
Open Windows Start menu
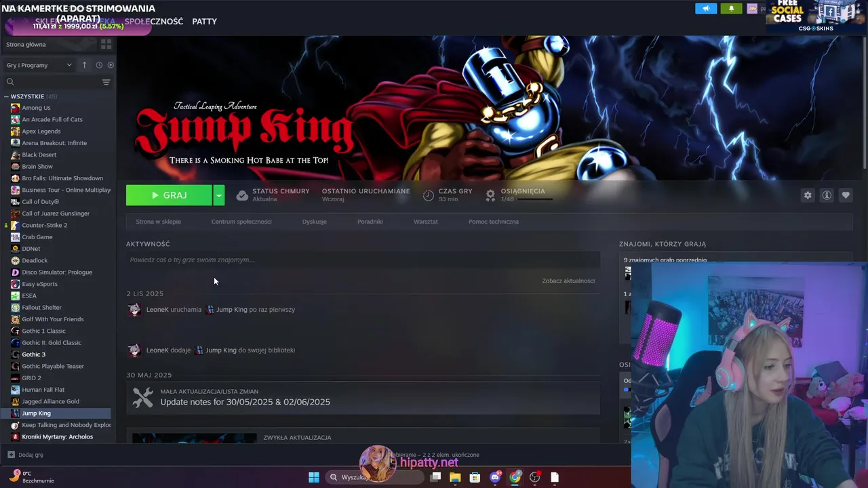pos(314,477)
